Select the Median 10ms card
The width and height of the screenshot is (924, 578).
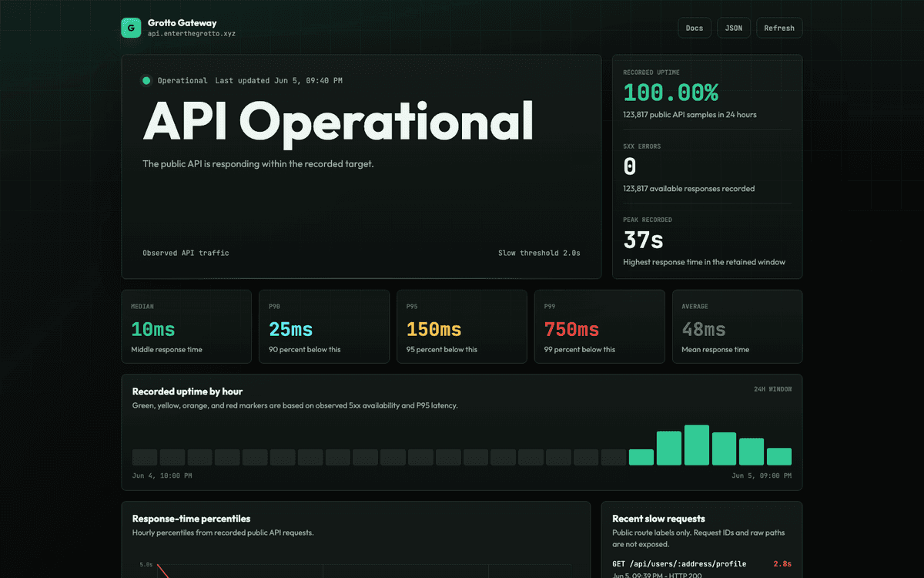click(186, 327)
